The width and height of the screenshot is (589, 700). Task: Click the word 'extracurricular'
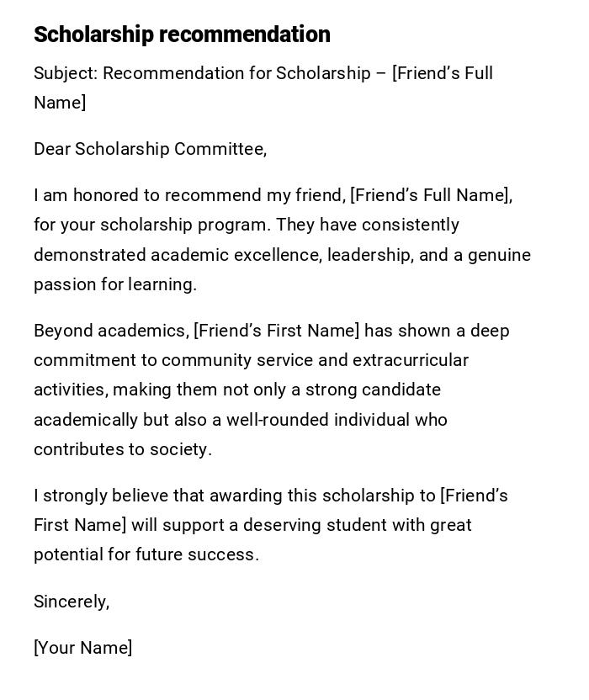[410, 360]
